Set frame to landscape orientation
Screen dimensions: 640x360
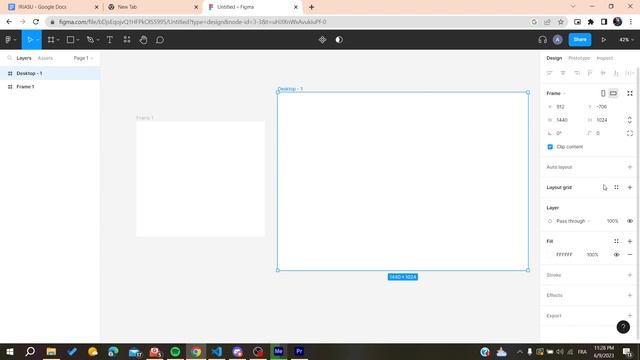613,93
